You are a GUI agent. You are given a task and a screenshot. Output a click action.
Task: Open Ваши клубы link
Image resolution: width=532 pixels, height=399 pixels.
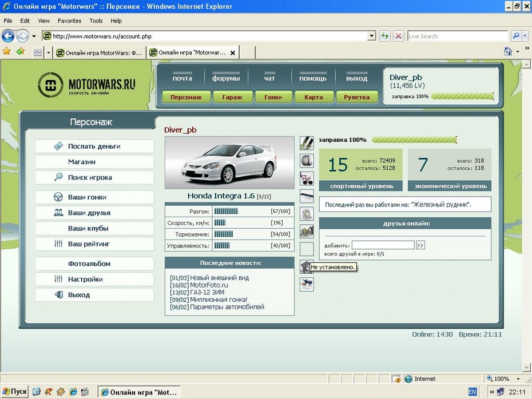(94, 228)
